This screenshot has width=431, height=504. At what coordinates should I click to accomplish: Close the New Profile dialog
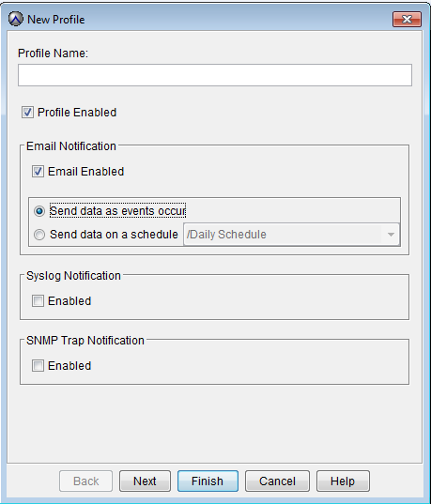pyautogui.click(x=407, y=20)
